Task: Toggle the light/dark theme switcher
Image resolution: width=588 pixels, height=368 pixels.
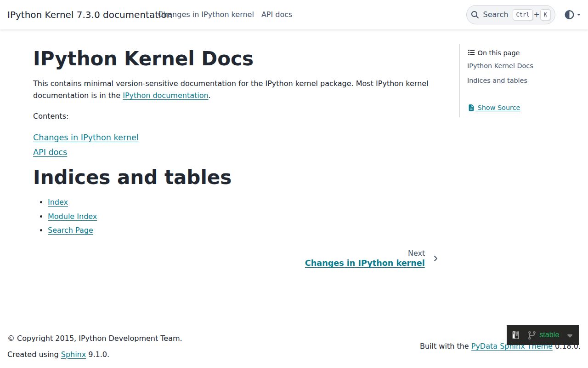Action: [x=569, y=15]
